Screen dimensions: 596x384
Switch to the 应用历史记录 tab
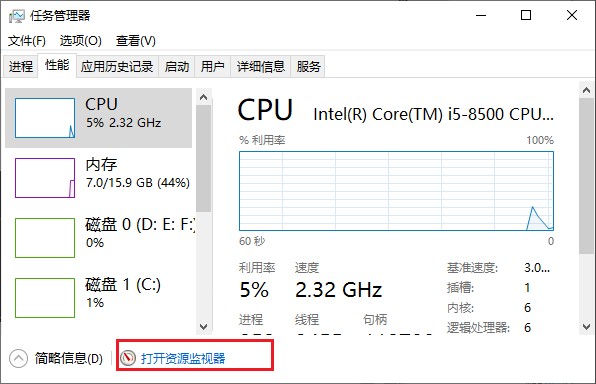click(x=117, y=67)
